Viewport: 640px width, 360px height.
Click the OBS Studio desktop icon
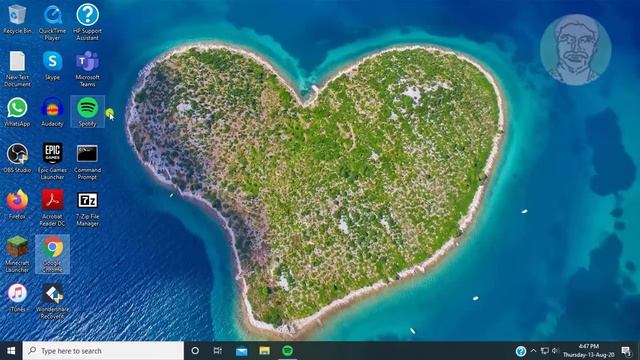[17, 158]
